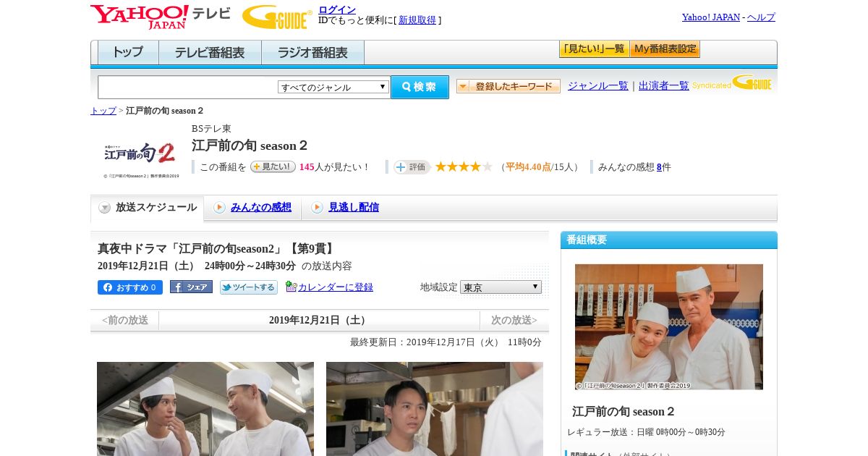
Task: Open the 出演者一覧 link
Action: 663,85
